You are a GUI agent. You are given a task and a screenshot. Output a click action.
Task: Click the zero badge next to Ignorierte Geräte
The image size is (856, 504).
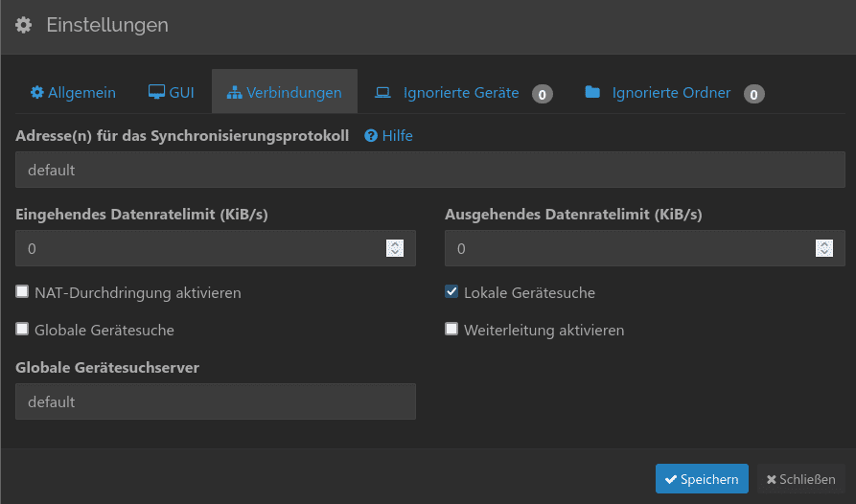click(x=543, y=94)
